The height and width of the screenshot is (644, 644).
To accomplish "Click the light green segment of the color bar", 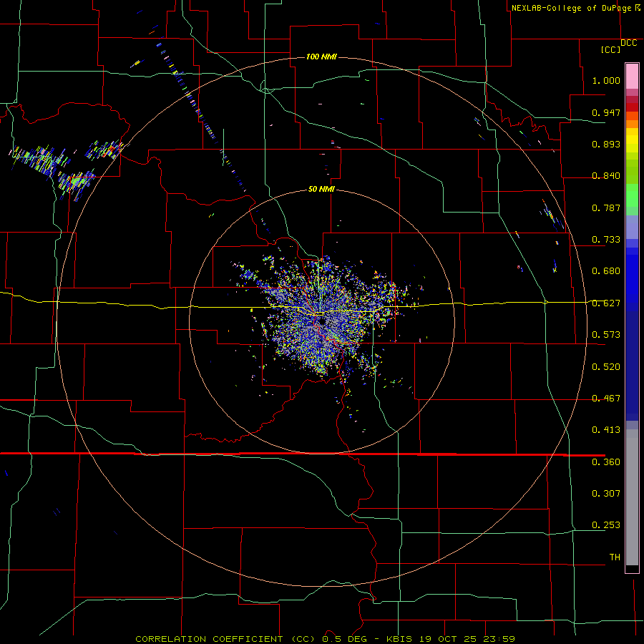I will coord(632,196).
